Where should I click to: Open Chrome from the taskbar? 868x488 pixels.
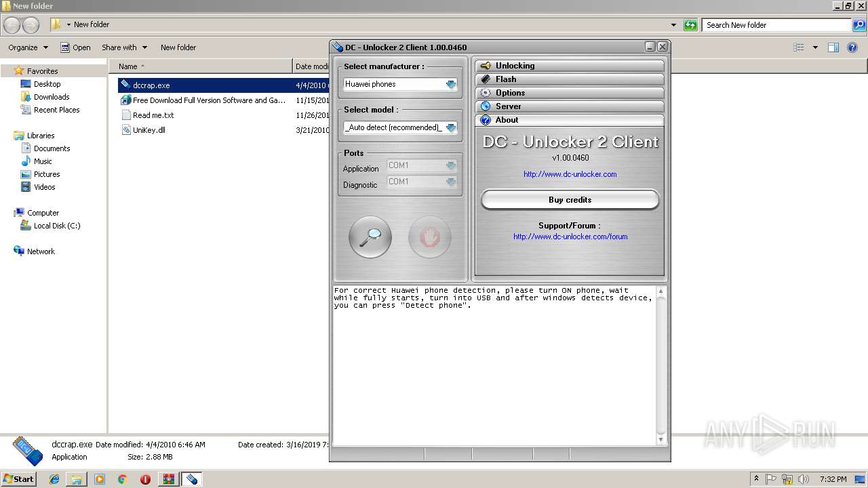click(122, 479)
